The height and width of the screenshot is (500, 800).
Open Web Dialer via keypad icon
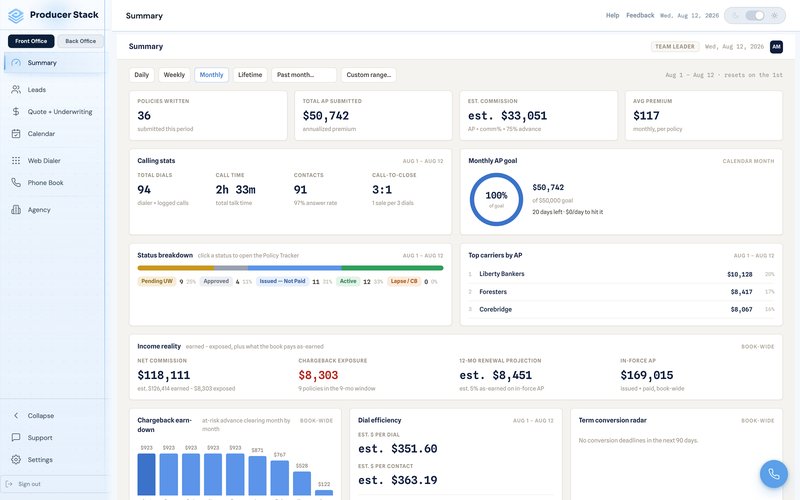coord(16,160)
